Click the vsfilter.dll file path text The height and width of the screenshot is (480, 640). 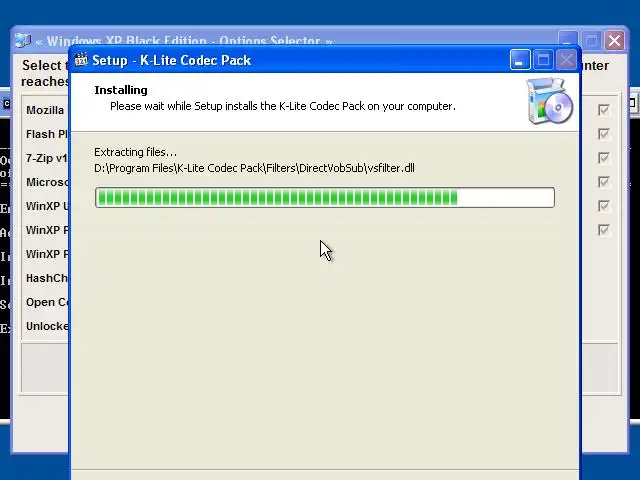click(x=254, y=168)
